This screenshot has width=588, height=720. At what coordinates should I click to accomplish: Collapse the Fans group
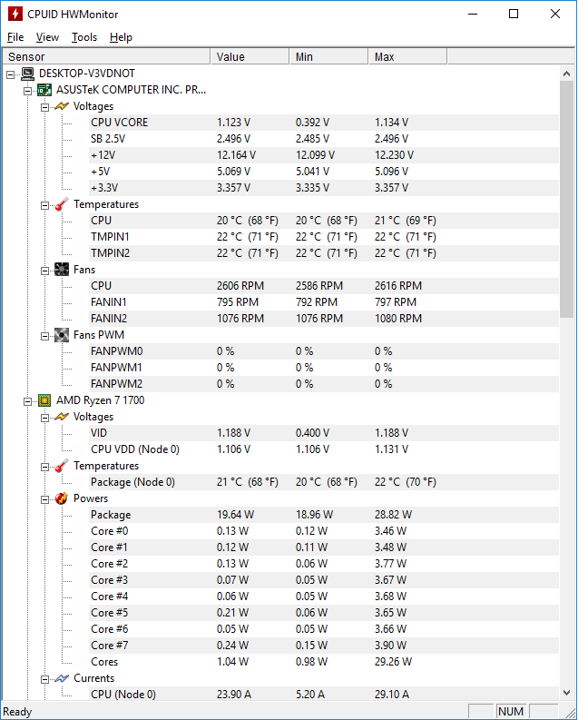click(x=44, y=271)
